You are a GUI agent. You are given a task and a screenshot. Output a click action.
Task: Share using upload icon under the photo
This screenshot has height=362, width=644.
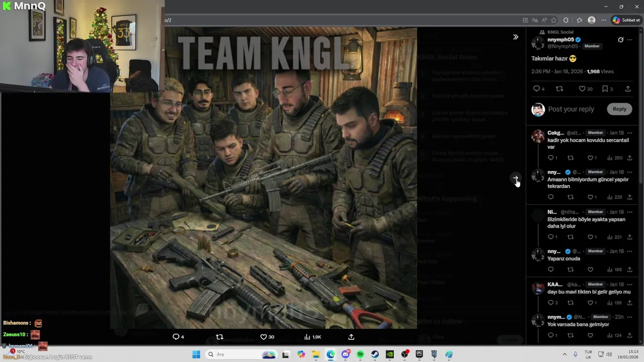[x=351, y=337]
